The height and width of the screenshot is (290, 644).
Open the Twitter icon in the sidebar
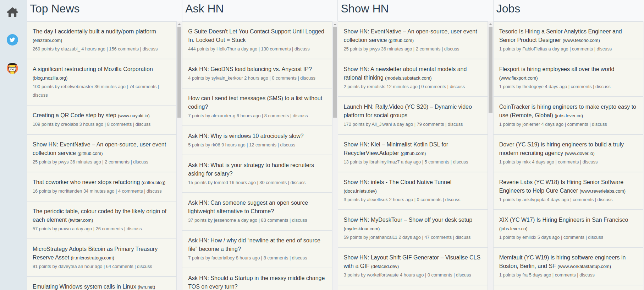coord(12,40)
